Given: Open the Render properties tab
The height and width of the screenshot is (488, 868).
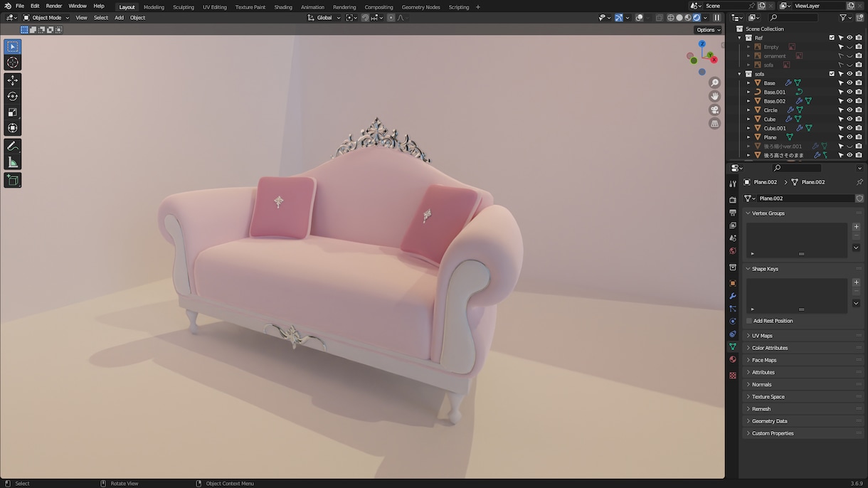Looking at the screenshot, I should (733, 201).
